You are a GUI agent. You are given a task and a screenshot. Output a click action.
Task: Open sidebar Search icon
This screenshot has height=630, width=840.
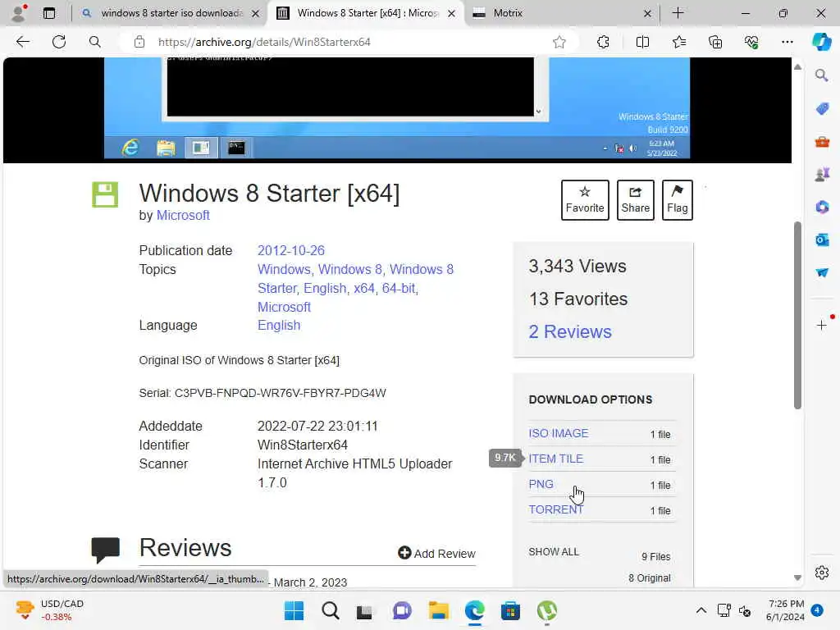pos(822,75)
